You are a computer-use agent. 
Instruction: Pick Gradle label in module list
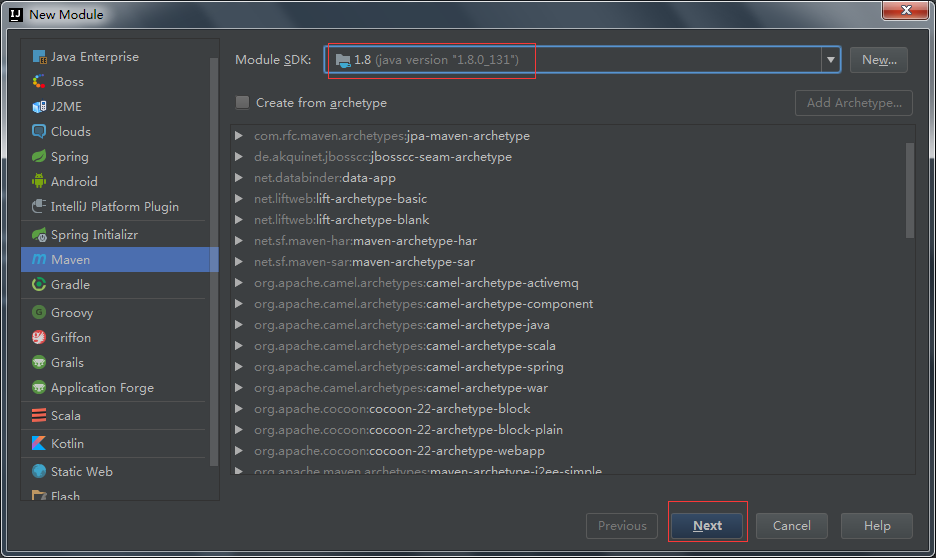(x=70, y=285)
